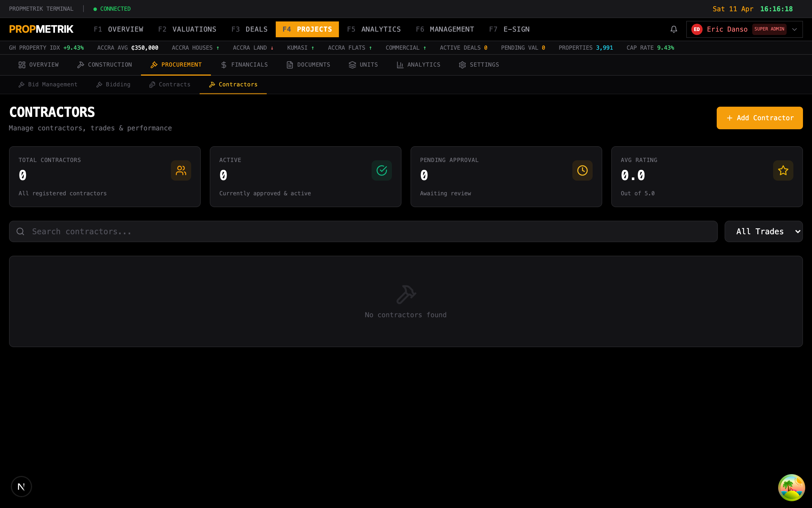This screenshot has height=508, width=812.
Task: Click the tropical island floating icon
Action: pos(791,487)
